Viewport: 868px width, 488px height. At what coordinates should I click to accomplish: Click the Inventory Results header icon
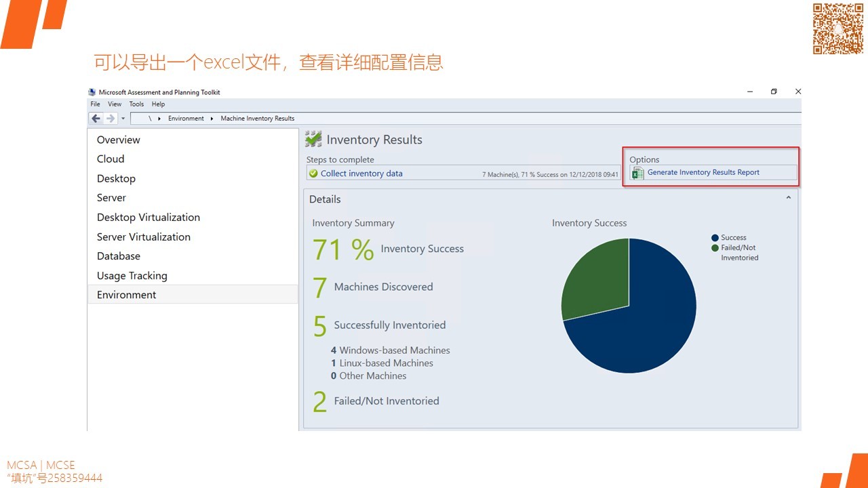[313, 139]
